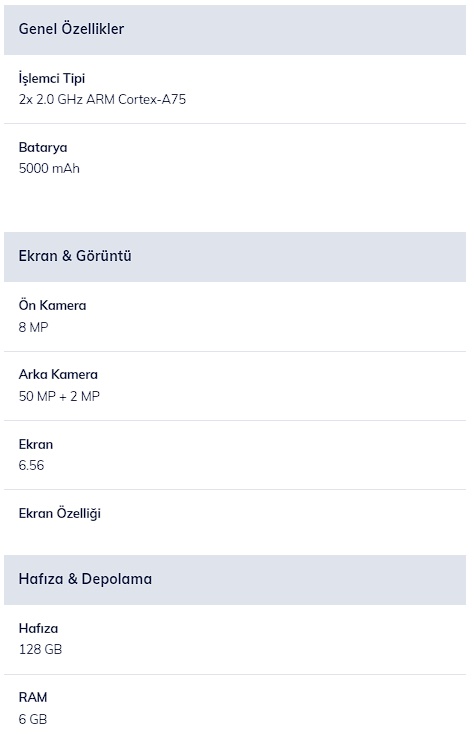
Task: Select the Arka Kamera label
Action: (58, 374)
